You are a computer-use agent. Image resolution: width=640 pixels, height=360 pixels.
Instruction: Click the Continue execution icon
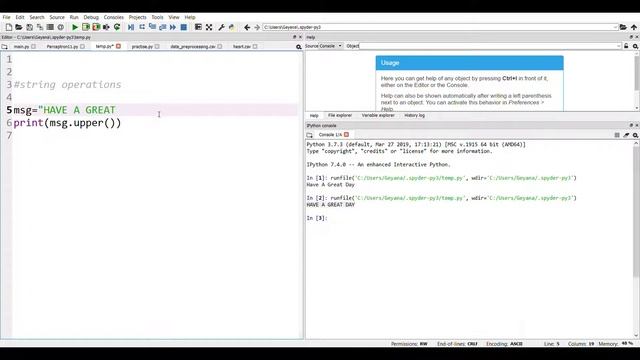(173, 27)
